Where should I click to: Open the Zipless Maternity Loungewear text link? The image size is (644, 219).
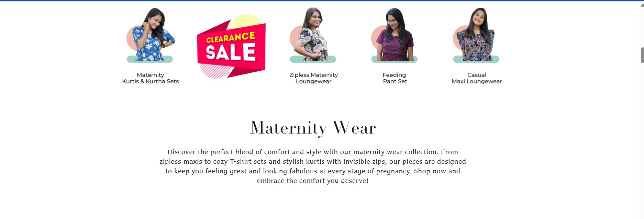tap(313, 78)
